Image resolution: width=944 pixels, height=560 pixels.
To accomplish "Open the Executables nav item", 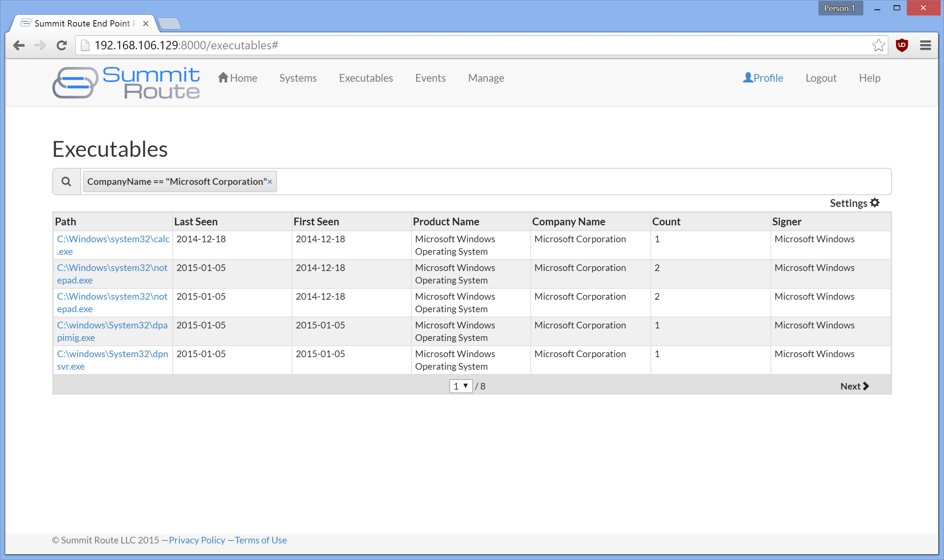I will click(366, 78).
